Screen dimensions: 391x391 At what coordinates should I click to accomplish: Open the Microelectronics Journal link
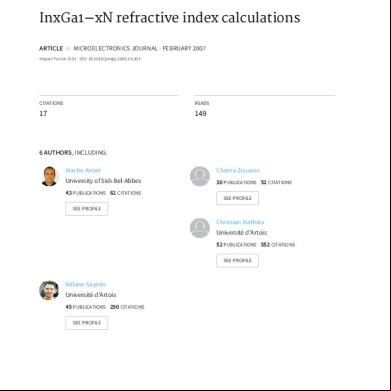click(115, 48)
